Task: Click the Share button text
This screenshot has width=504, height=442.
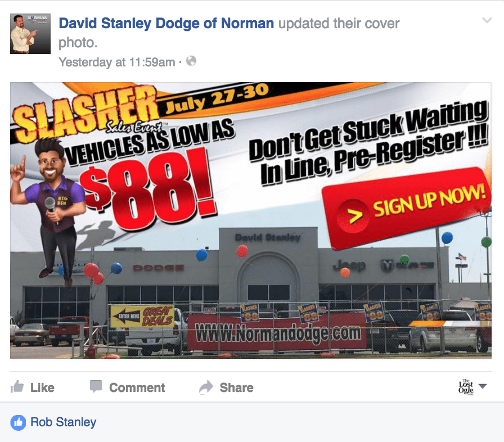Action: tap(237, 387)
